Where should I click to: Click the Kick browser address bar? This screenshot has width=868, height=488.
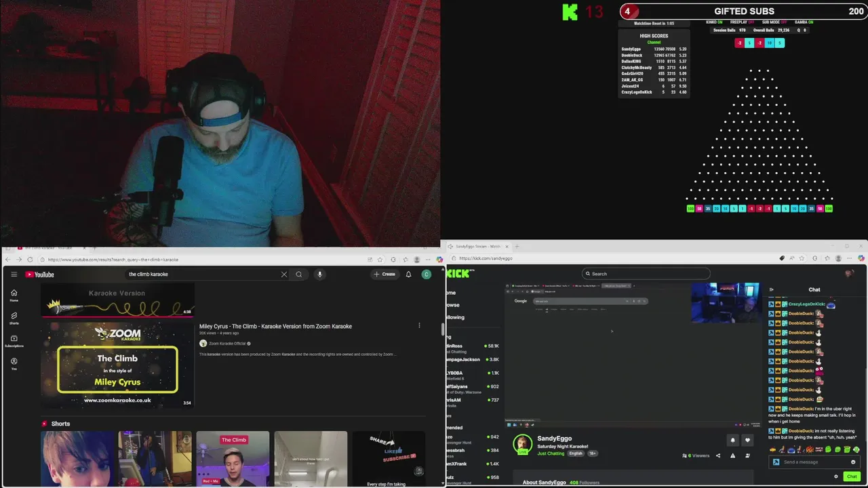[610, 258]
